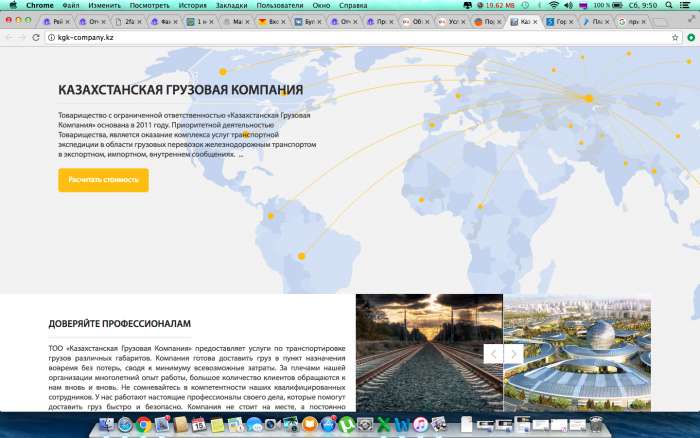Reload the kgk-company.kz page
This screenshot has height=438, width=700.
36,38
